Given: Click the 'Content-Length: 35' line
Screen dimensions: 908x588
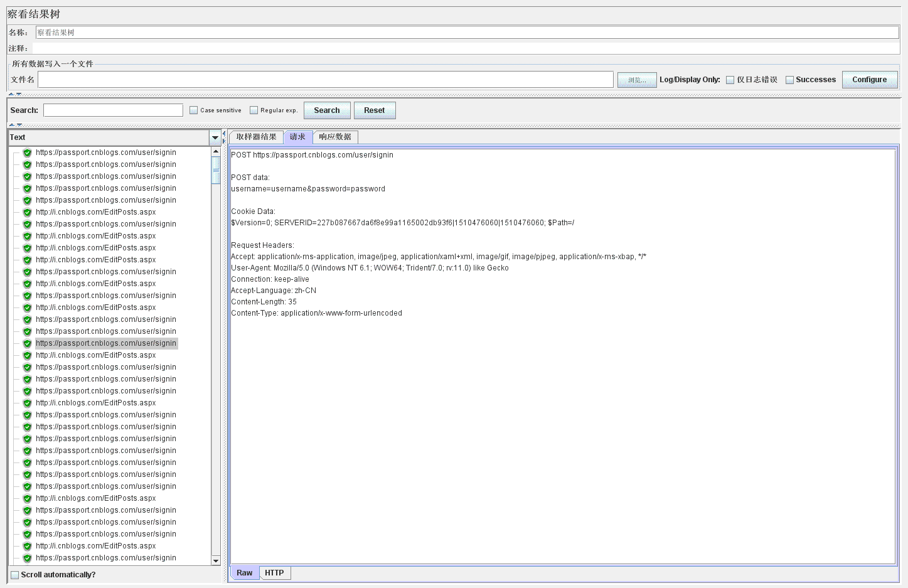Looking at the screenshot, I should pos(264,302).
